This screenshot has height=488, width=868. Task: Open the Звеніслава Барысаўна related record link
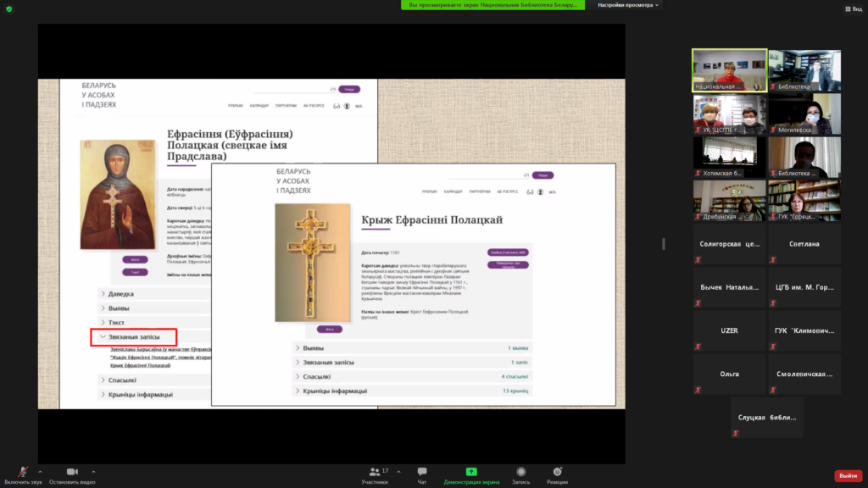tap(160, 350)
